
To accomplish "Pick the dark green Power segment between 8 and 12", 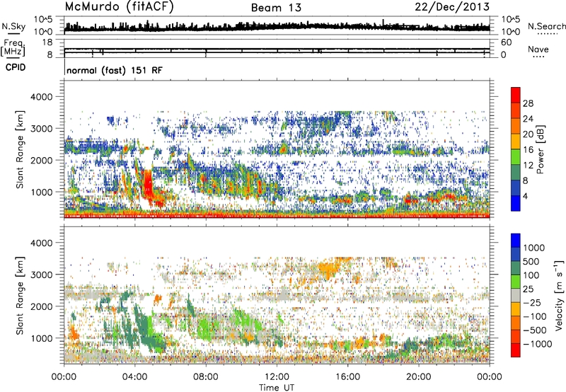I will 516,172.
